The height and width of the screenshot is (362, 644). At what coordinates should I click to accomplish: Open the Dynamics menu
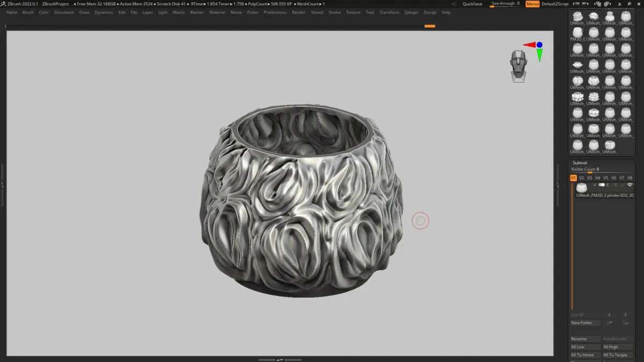pos(104,12)
